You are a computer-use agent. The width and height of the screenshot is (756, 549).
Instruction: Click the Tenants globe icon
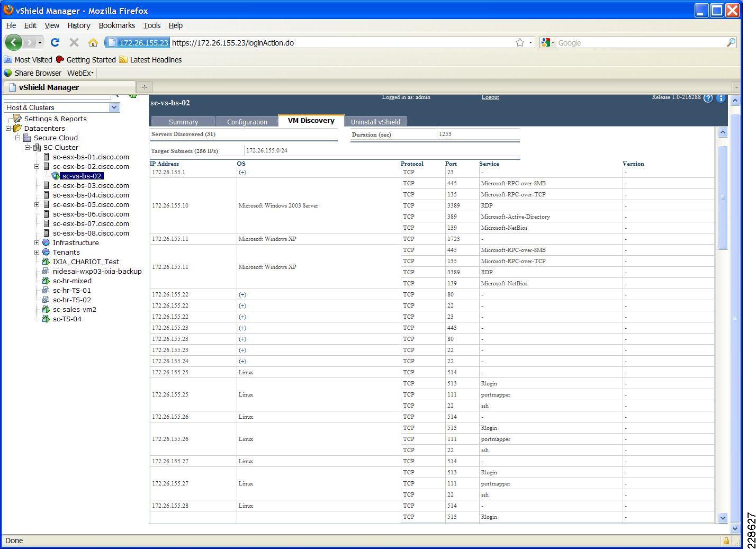(x=46, y=252)
